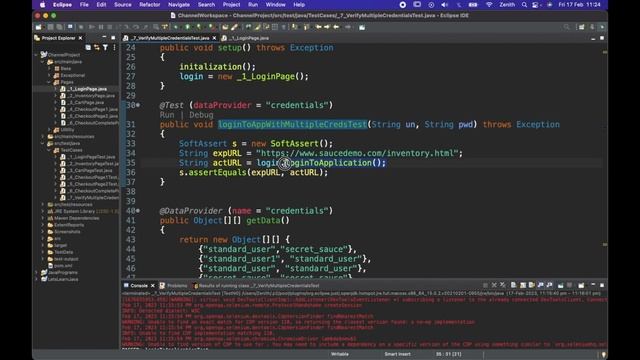Toggle Scroll Lock in Console toolbar

[x=522, y=285]
